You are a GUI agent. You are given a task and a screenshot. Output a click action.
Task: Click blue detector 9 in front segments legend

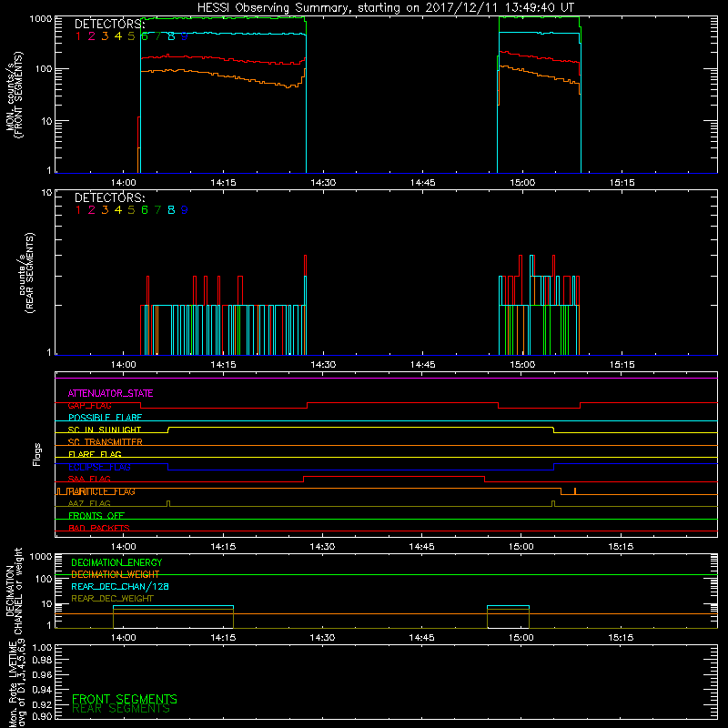pyautogui.click(x=185, y=36)
